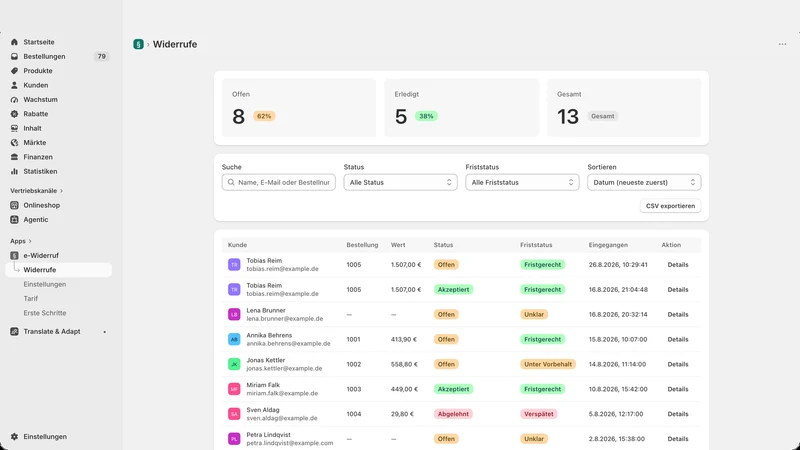
Task: Click the Offen summary card showing 8
Action: 299,108
